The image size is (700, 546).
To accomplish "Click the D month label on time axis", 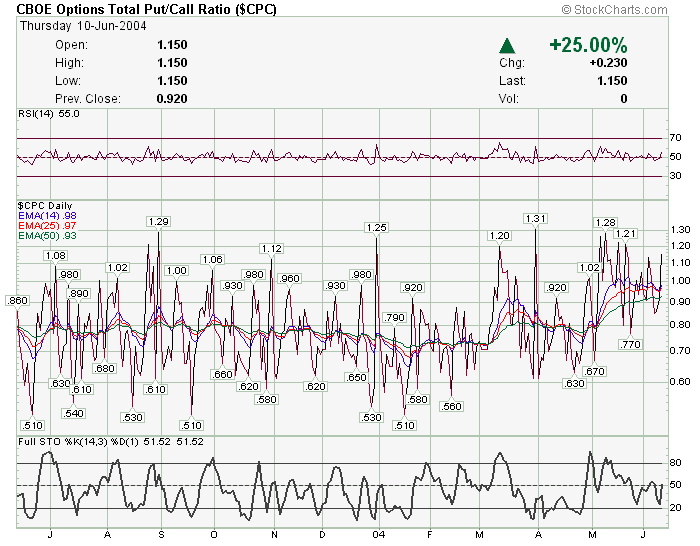I will click(322, 534).
